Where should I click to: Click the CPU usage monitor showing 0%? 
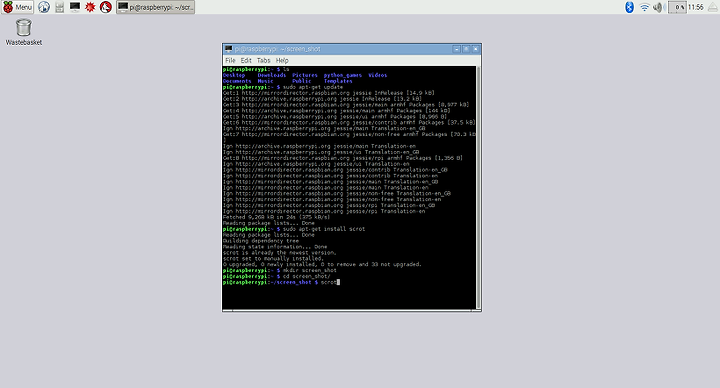(x=677, y=7)
